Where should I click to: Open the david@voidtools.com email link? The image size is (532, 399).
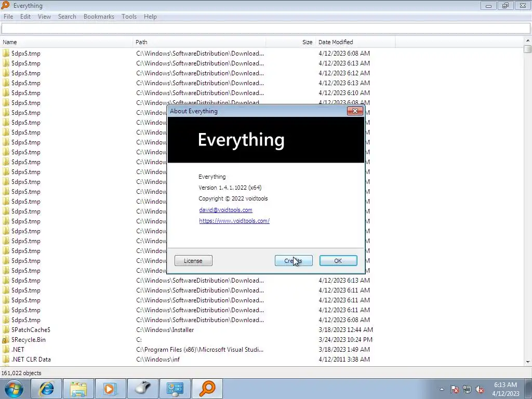click(225, 210)
